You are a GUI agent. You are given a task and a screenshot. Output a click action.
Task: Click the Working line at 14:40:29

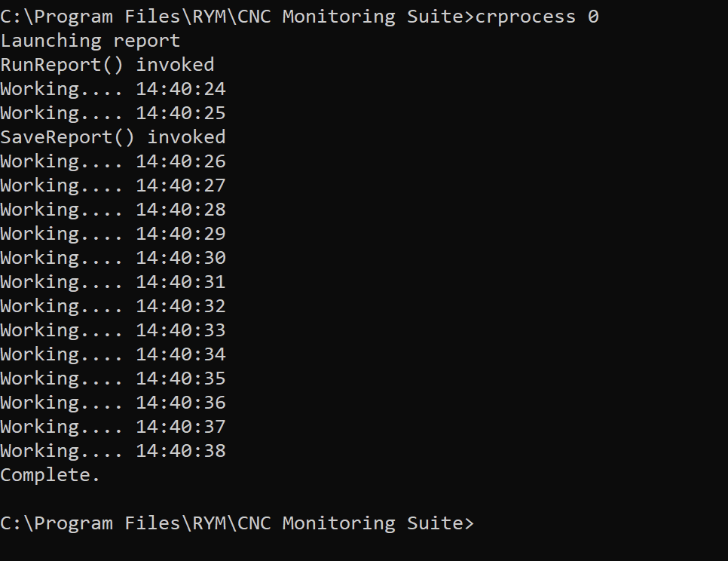coord(113,234)
